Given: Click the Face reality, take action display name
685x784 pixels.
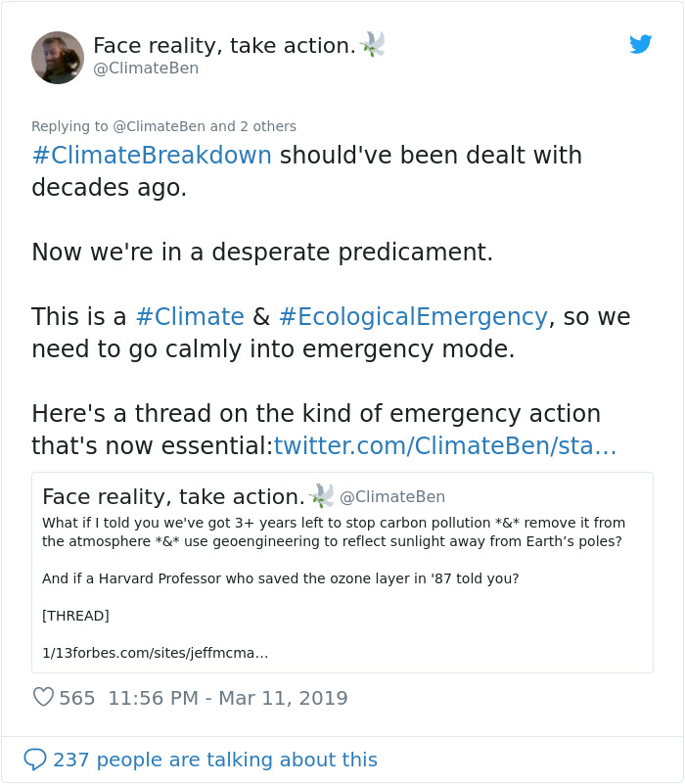Looking at the screenshot, I should [x=225, y=43].
